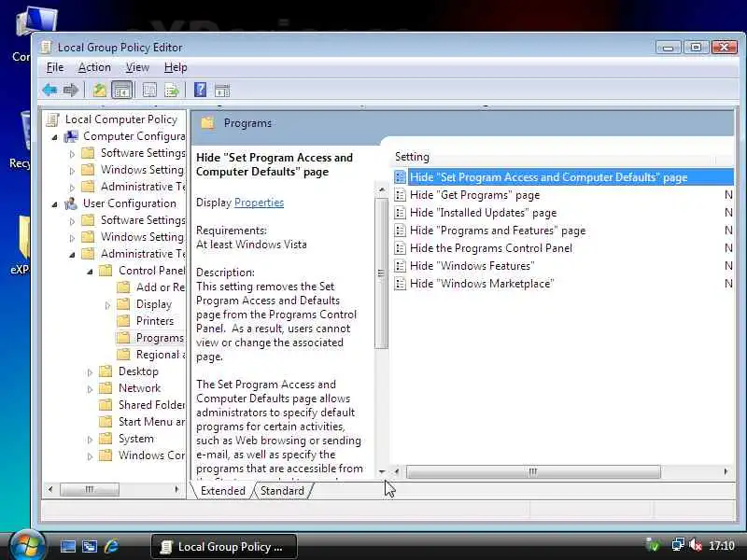Click the taskbar clock showing 17:10
Image resolution: width=747 pixels, height=560 pixels.
click(721, 545)
